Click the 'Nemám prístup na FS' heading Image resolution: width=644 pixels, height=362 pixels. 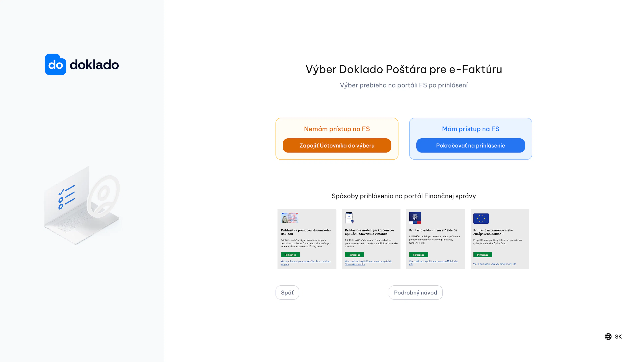337,129
